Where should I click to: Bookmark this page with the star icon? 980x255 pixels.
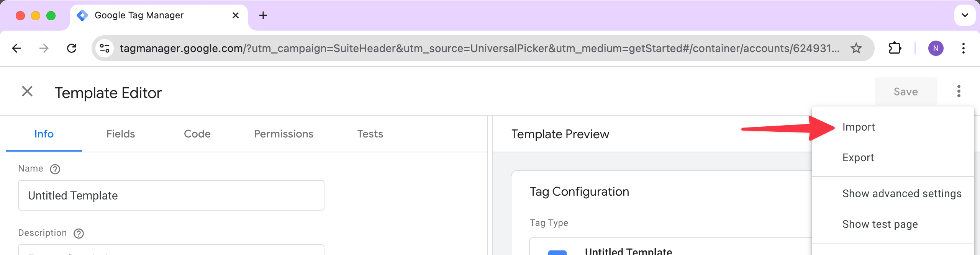tap(856, 48)
